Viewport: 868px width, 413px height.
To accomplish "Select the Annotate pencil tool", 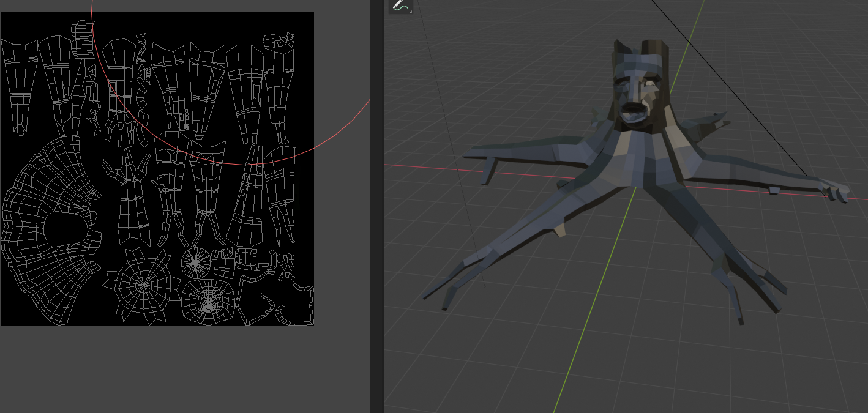I will (x=400, y=6).
